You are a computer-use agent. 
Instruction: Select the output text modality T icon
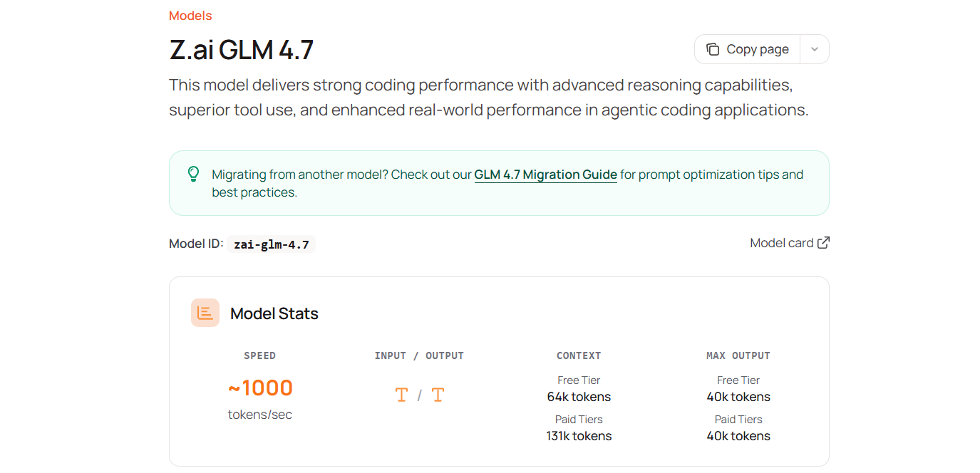(x=438, y=395)
